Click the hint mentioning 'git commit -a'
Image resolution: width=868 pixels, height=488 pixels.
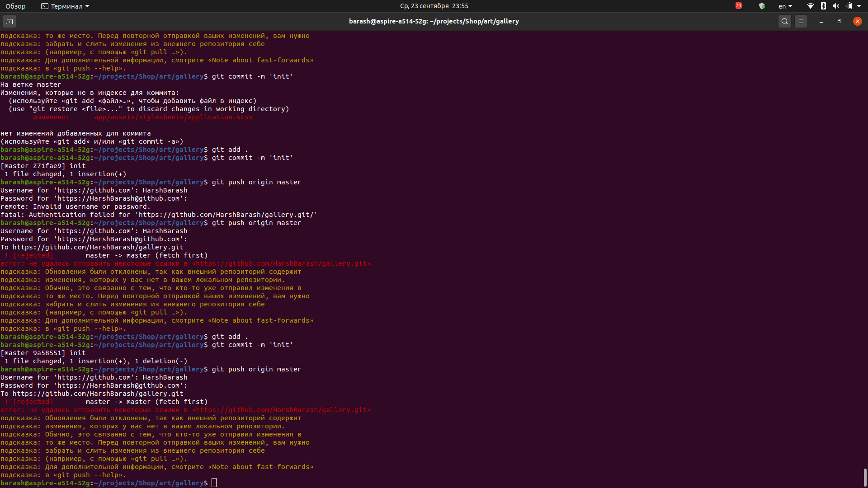pos(92,141)
